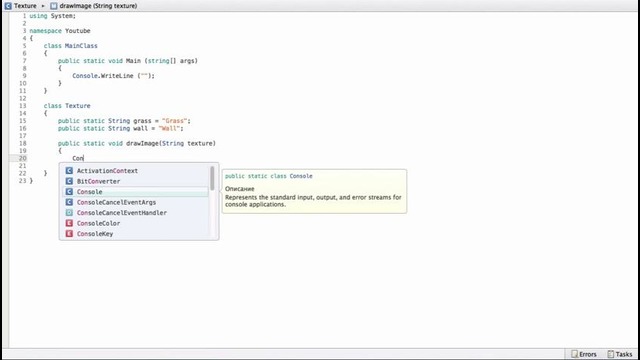Click line number 13 in gutter
Image resolution: width=640 pixels, height=360 pixels.
(x=22, y=106)
